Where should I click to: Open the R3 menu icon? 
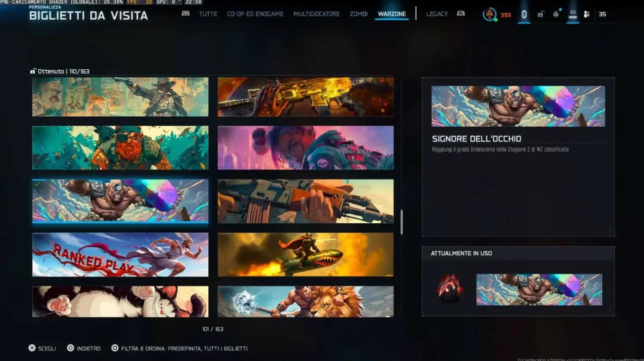(x=572, y=14)
